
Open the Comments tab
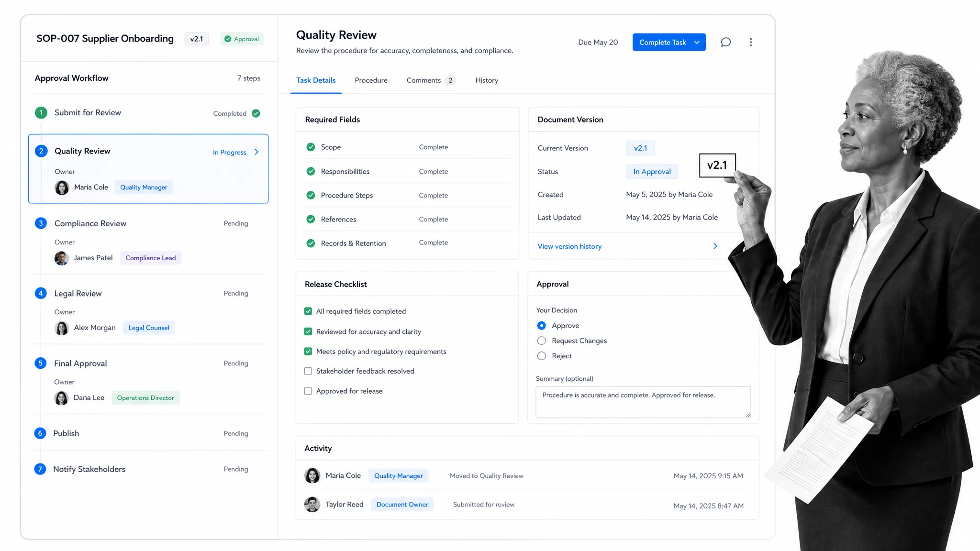tap(431, 80)
